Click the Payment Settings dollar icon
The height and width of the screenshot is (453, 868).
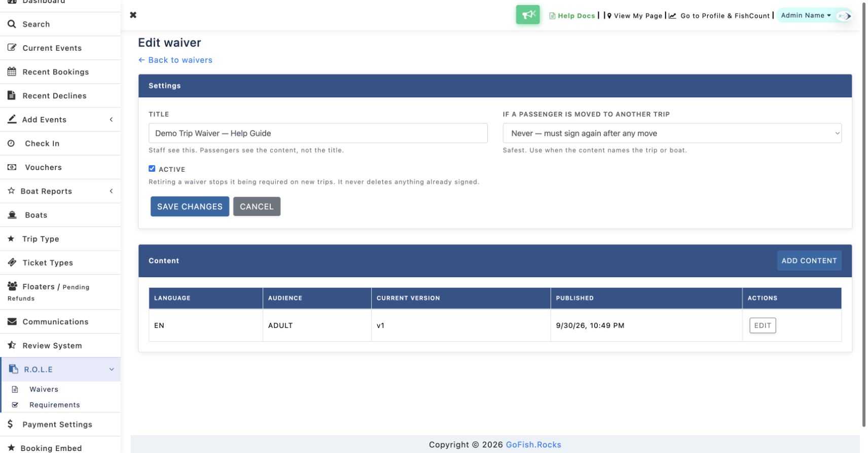tap(10, 424)
